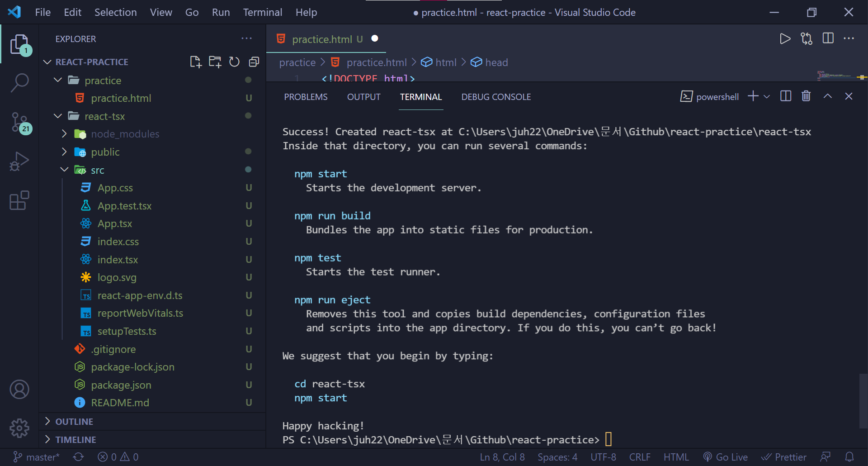Open the Manage gear icon
The height and width of the screenshot is (466, 868).
click(x=19, y=428)
